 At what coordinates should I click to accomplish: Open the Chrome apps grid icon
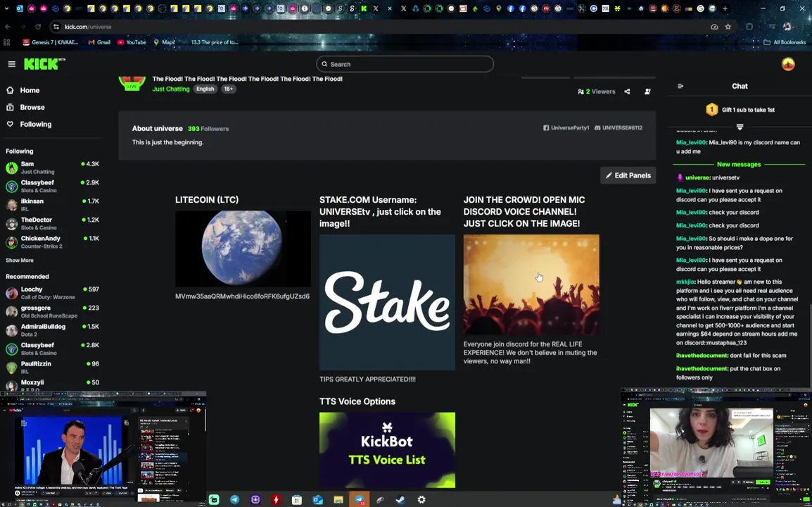click(7, 42)
